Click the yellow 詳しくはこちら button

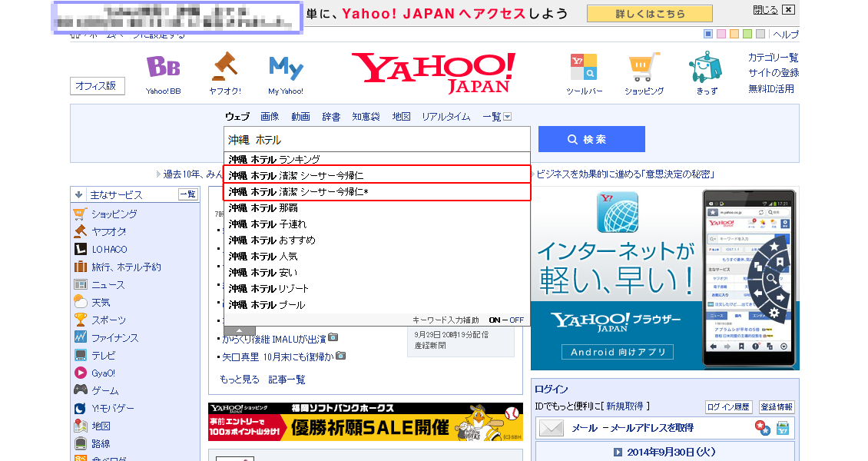(x=650, y=14)
